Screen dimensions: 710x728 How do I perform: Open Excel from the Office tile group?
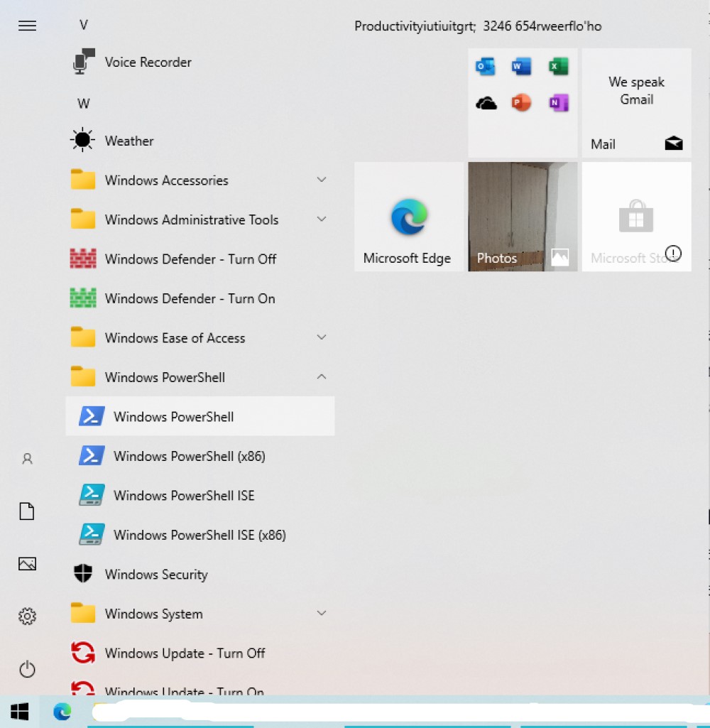pos(558,66)
